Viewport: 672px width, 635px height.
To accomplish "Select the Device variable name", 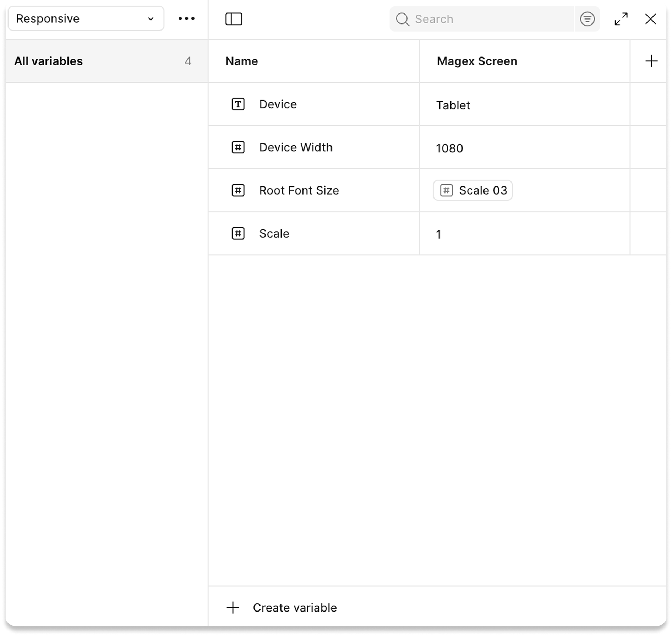I will click(278, 104).
